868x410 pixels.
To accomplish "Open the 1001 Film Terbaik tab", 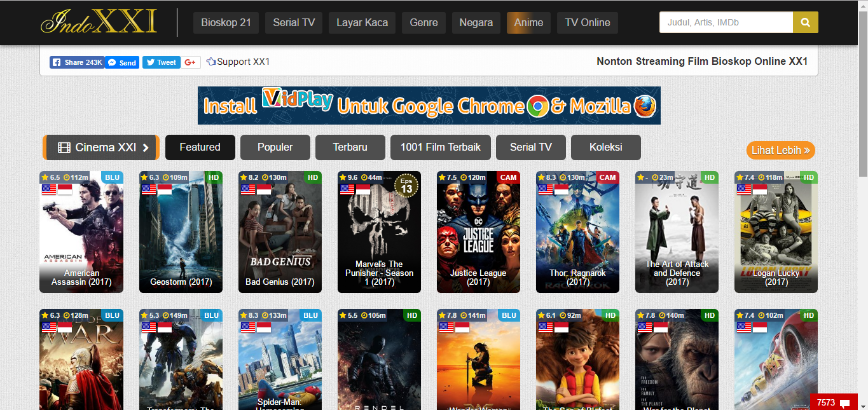I will [x=441, y=147].
